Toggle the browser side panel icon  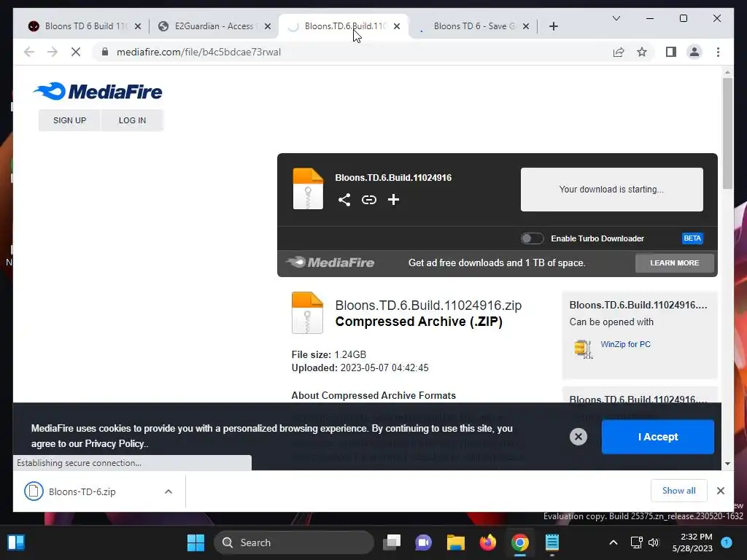click(671, 52)
